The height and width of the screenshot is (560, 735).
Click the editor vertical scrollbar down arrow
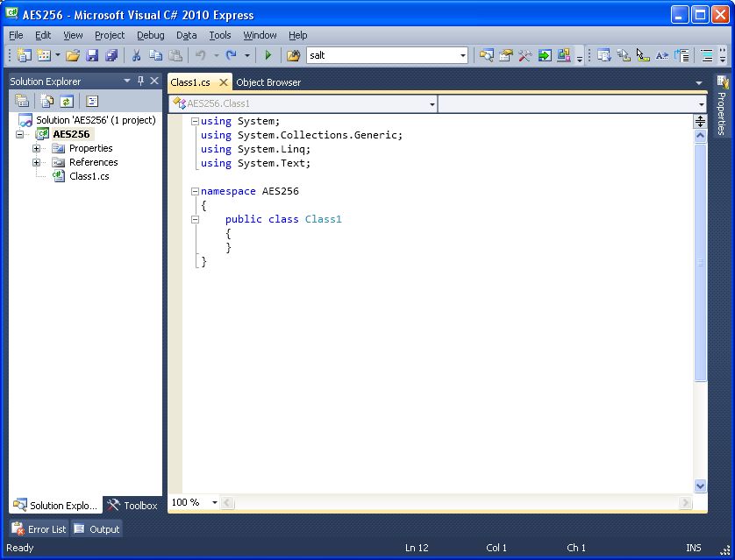(700, 486)
